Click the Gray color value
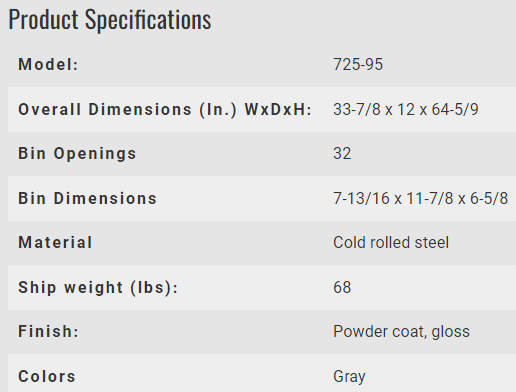Viewport: 516px width, 392px height. [349, 377]
